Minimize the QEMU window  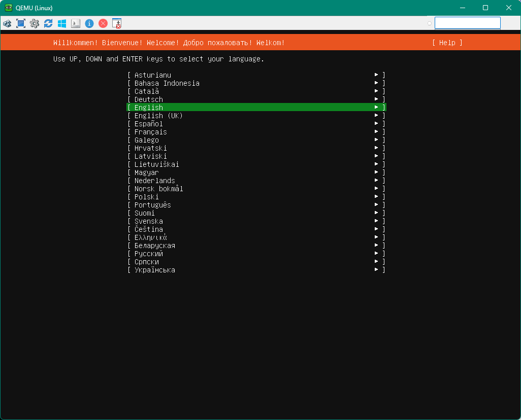[x=463, y=8]
